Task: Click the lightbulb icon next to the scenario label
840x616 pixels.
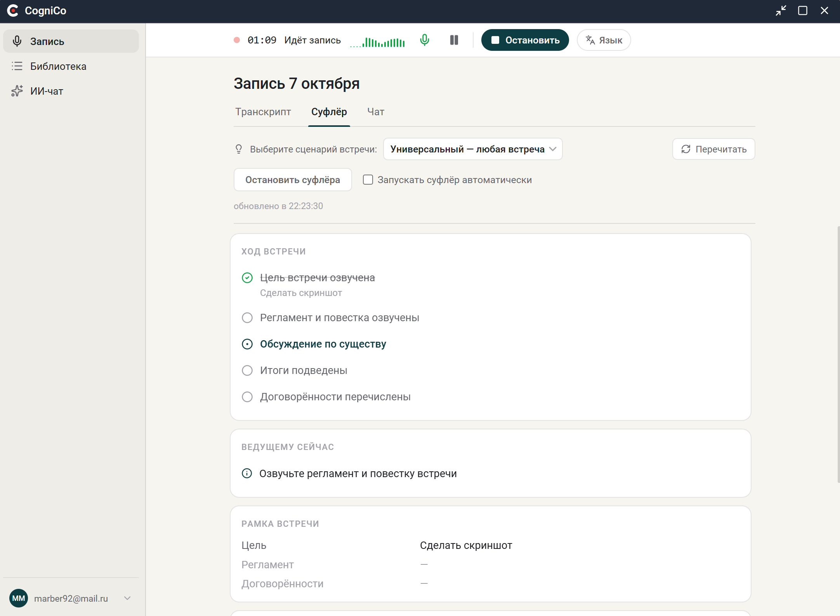Action: pyautogui.click(x=239, y=149)
